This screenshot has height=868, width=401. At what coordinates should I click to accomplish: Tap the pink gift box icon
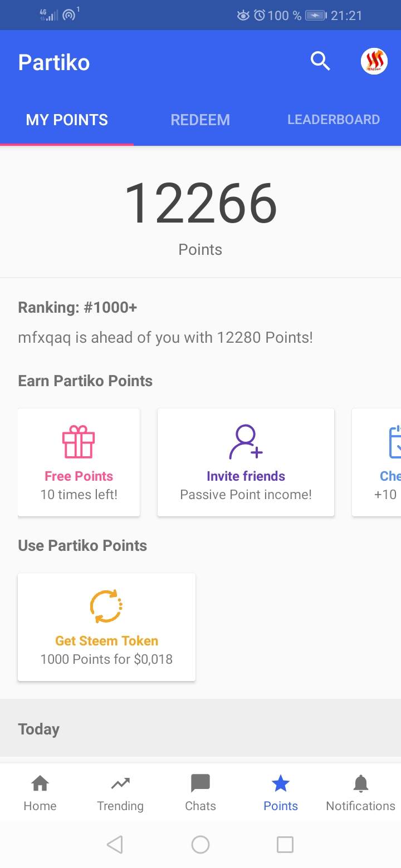point(79,442)
